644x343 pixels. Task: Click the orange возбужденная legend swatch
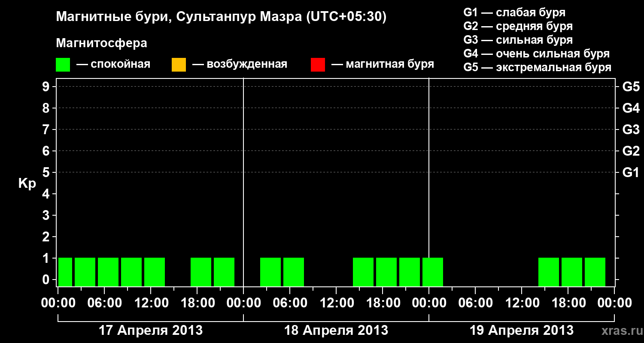pyautogui.click(x=179, y=65)
